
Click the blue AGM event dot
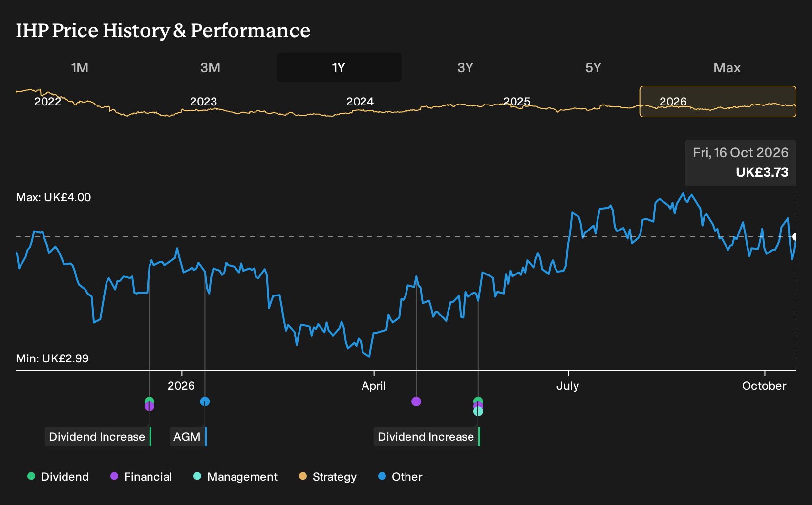(205, 401)
